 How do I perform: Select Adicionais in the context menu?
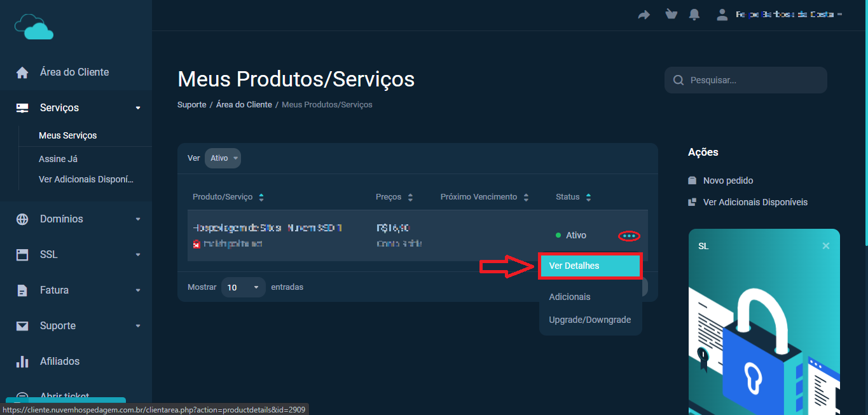pyautogui.click(x=570, y=297)
